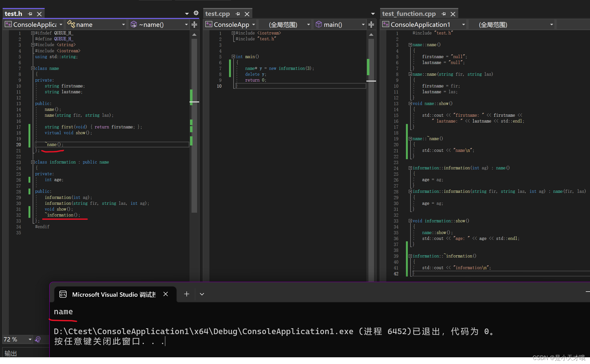Click the code health icon beside zoom
Screen dimensions: 590x364
[38, 339]
